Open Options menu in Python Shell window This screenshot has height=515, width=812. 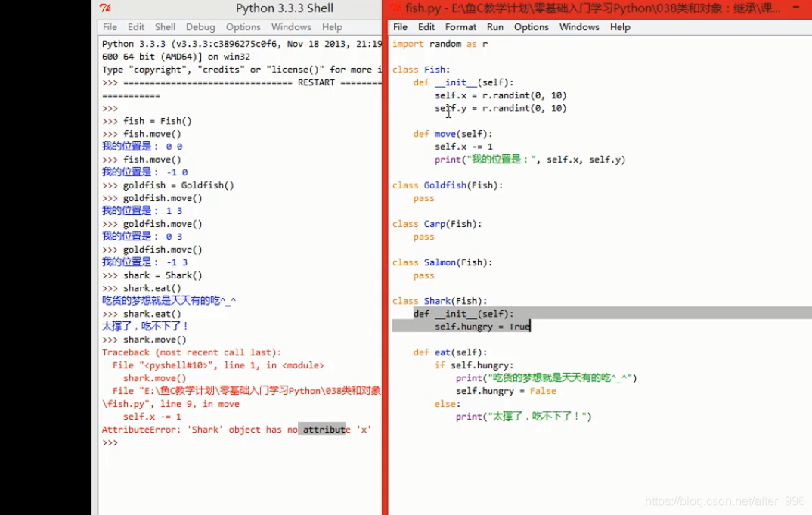243,27
